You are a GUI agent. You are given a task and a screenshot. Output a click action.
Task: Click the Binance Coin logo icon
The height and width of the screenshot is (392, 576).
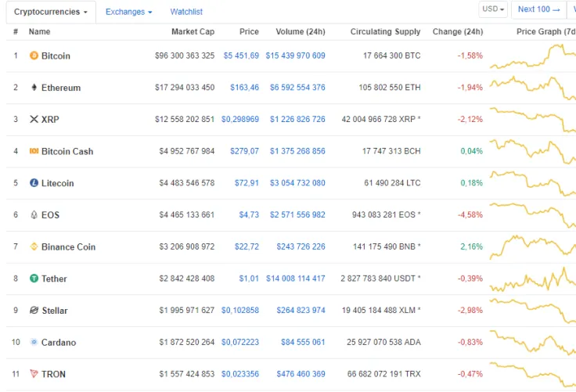(x=34, y=246)
